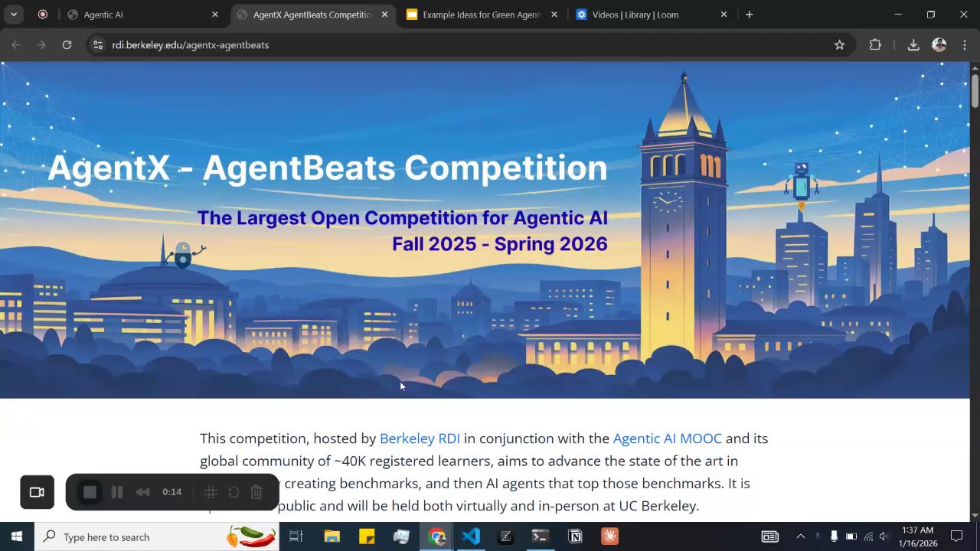Screen dimensions: 980x551
Task: Click the page vertical scrollbar thumb
Action: pos(975,91)
